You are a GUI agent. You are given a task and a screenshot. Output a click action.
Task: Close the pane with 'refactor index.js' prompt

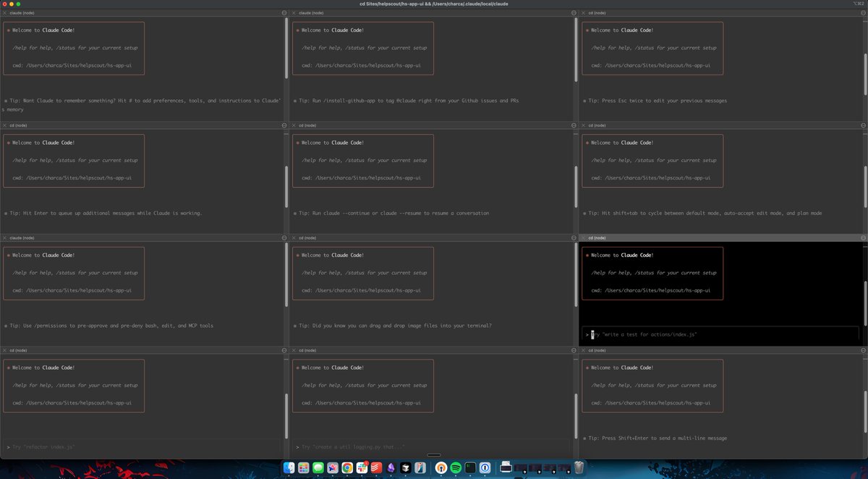click(4, 350)
